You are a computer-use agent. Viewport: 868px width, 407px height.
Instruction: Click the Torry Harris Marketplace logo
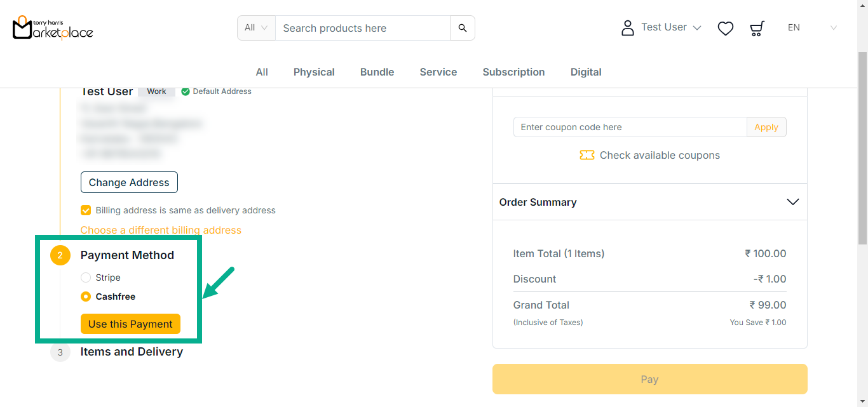tap(53, 28)
